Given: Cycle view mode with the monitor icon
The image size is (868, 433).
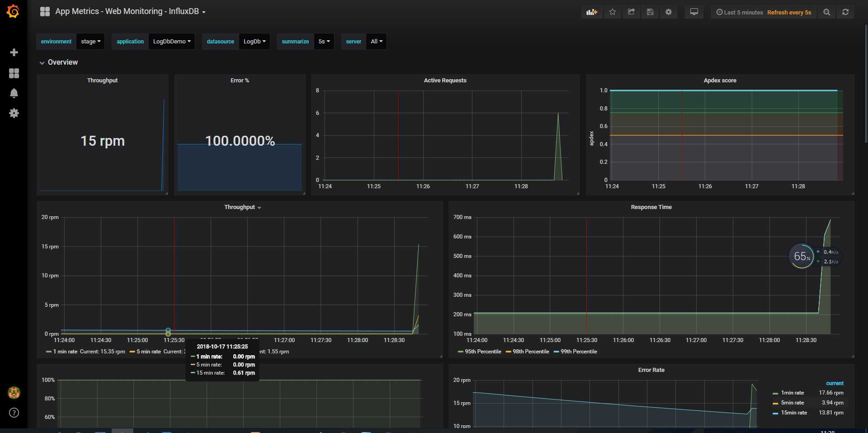Looking at the screenshot, I should point(694,12).
